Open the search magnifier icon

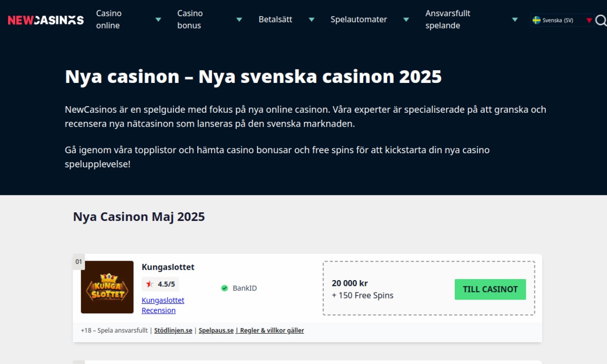coord(600,20)
